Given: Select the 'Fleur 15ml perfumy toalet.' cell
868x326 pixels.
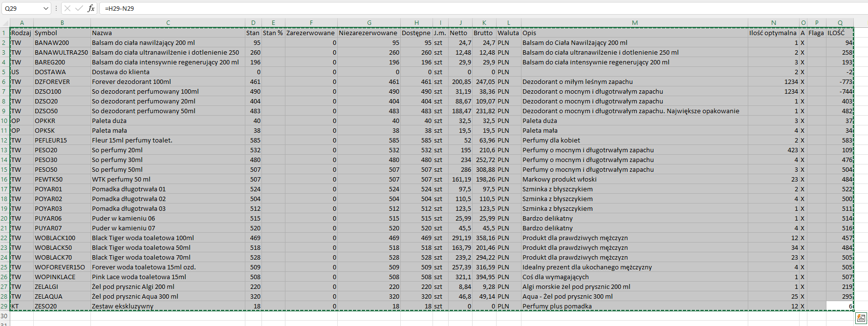Looking at the screenshot, I should click(x=168, y=140).
